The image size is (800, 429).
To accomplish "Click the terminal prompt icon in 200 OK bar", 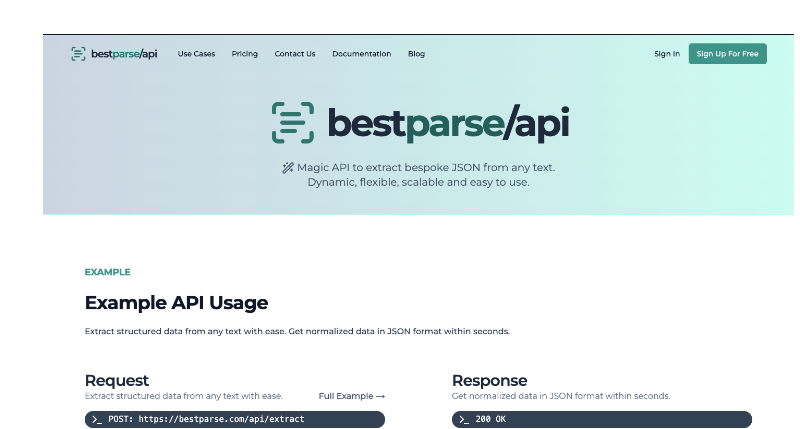I will tap(464, 419).
